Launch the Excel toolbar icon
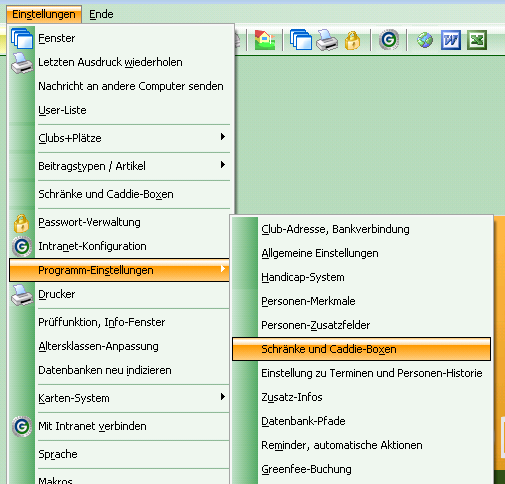Screen dimensions: 505x484 point(477,40)
